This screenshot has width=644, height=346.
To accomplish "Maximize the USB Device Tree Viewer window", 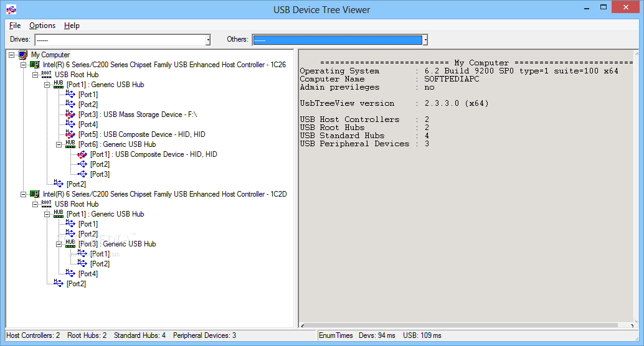I will (x=604, y=7).
